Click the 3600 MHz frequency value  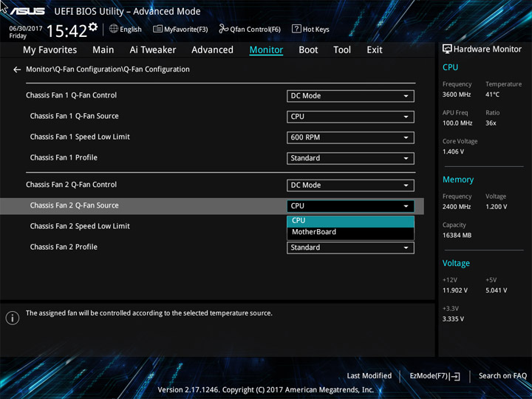(x=457, y=95)
